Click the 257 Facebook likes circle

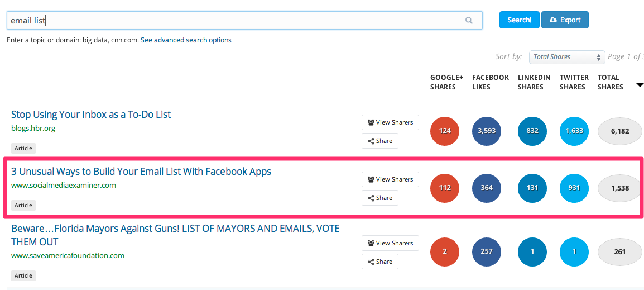[x=487, y=252]
